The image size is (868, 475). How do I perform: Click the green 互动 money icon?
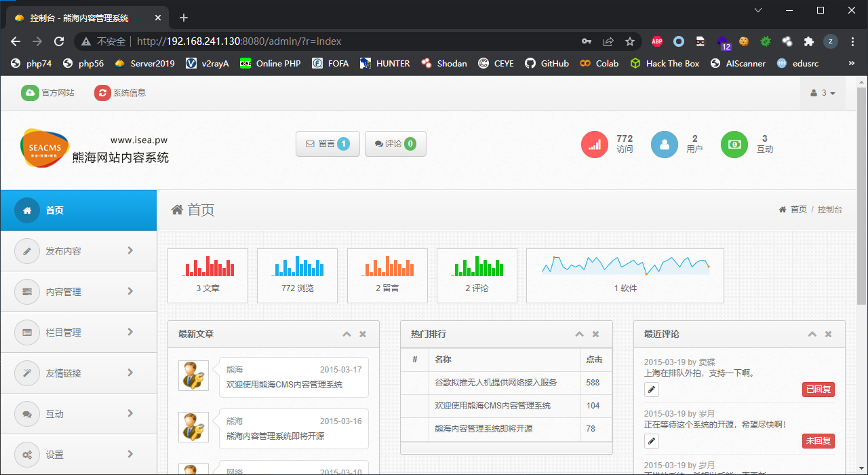click(x=734, y=145)
